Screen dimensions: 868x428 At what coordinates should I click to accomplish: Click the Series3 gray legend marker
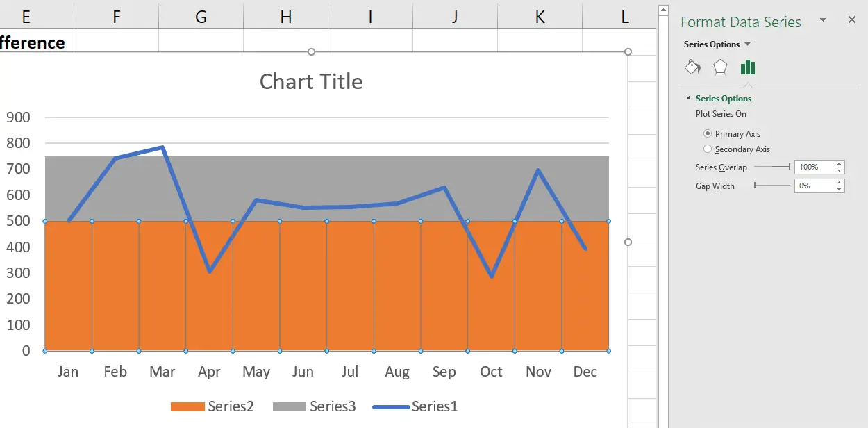(288, 406)
